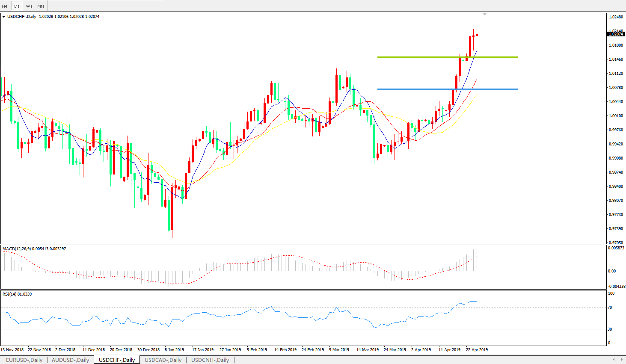This screenshot has height=364, width=626.
Task: Select the D1 daily timeframe button
Action: (17, 6)
